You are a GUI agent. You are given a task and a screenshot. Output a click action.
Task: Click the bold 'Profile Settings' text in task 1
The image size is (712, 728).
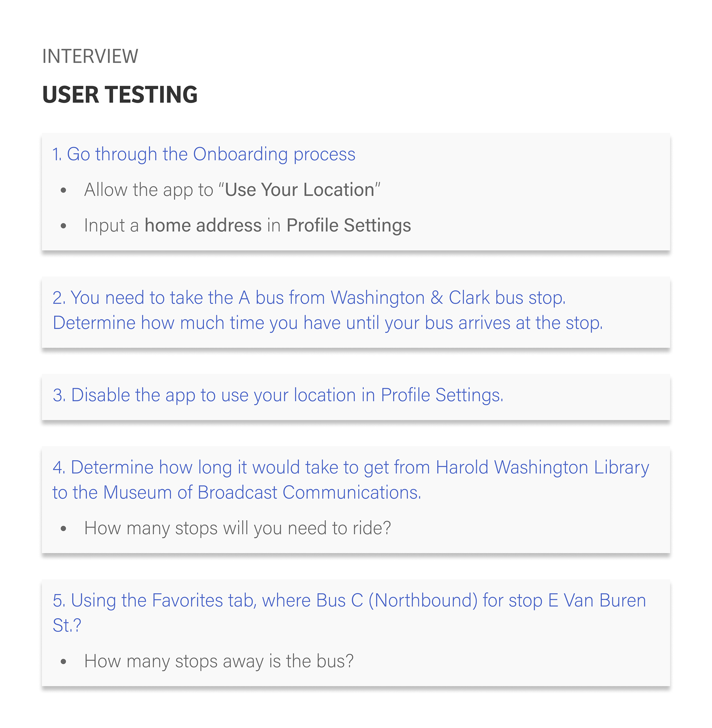349,226
